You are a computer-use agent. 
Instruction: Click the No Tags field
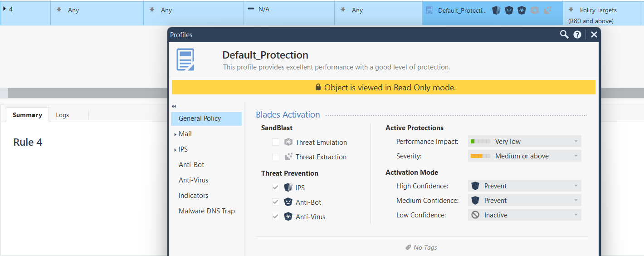(x=421, y=247)
